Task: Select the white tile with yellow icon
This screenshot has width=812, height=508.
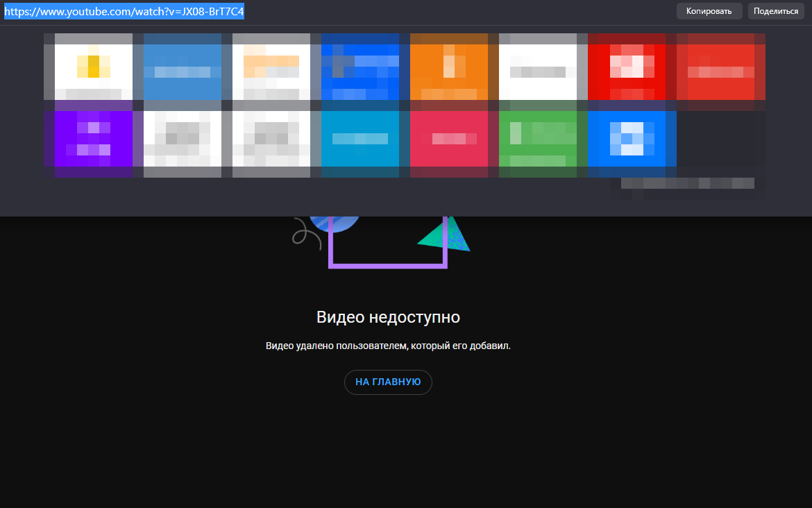Action: [x=94, y=67]
